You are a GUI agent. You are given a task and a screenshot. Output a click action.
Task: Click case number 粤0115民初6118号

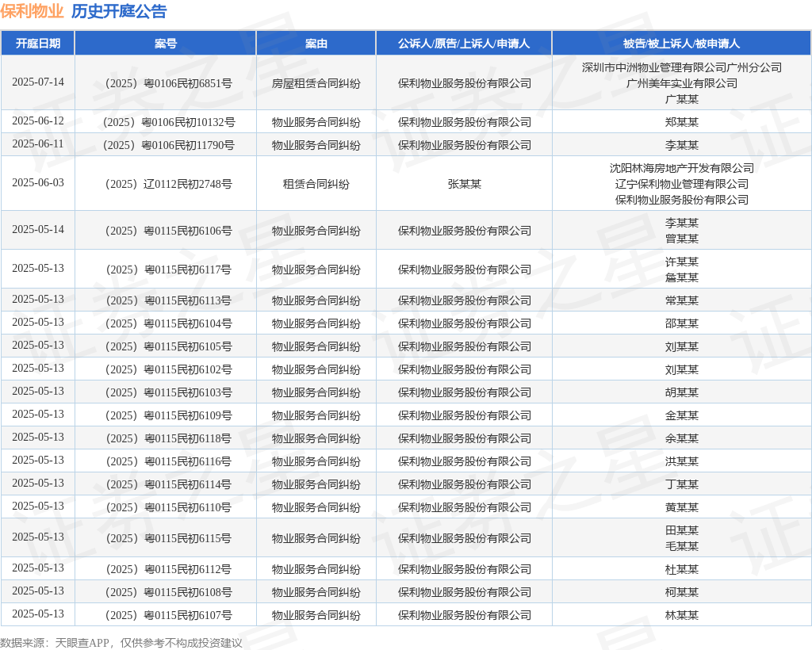click(169, 438)
